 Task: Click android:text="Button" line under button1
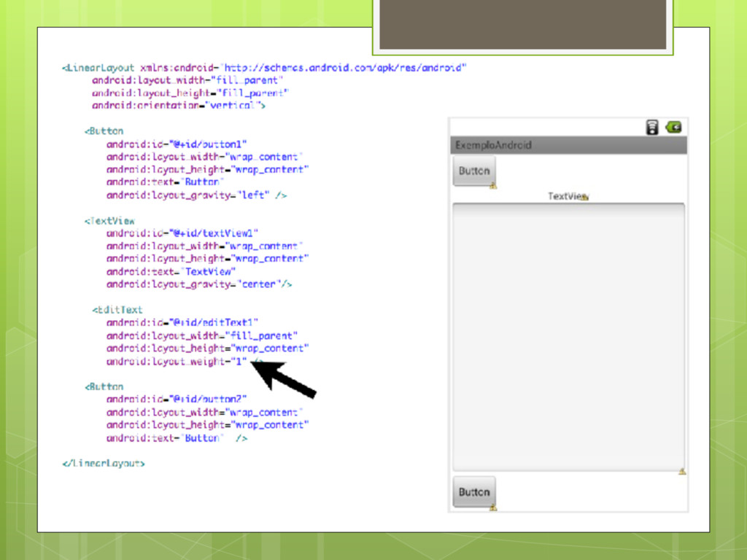tap(165, 182)
